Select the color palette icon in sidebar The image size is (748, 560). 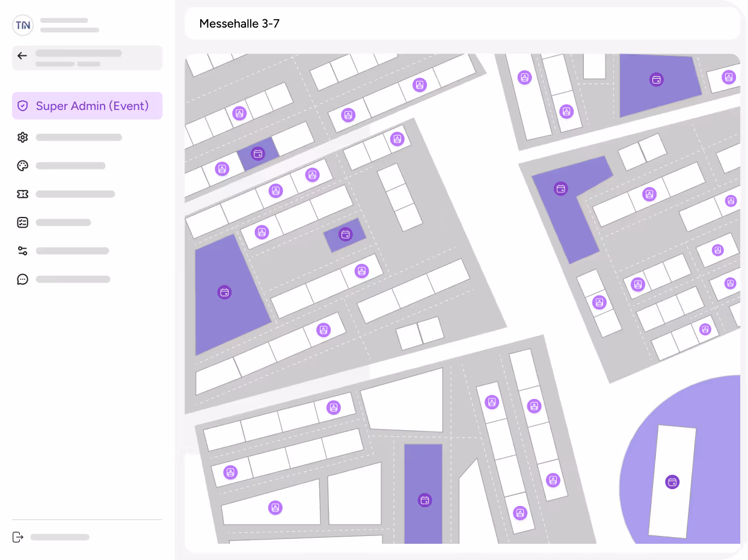(23, 166)
